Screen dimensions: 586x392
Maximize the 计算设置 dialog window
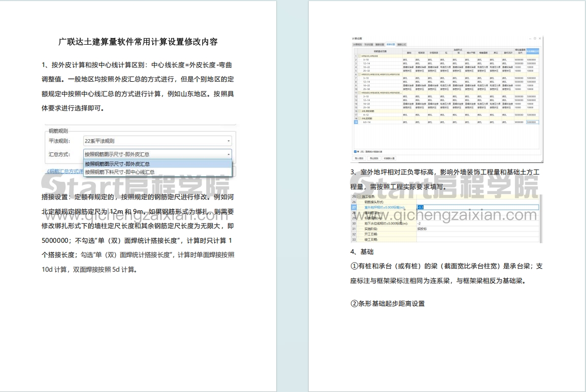[x=535, y=39]
